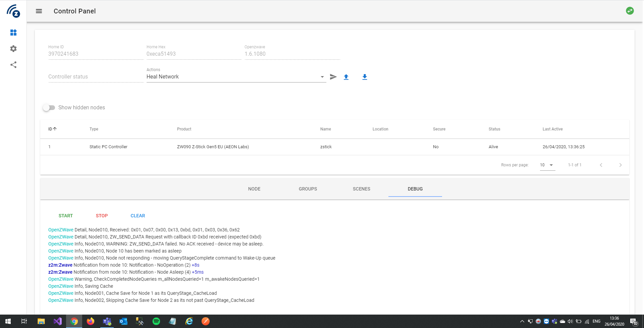Enable the Show hidden nodes toggle
This screenshot has height=328, width=644.
pyautogui.click(x=49, y=108)
